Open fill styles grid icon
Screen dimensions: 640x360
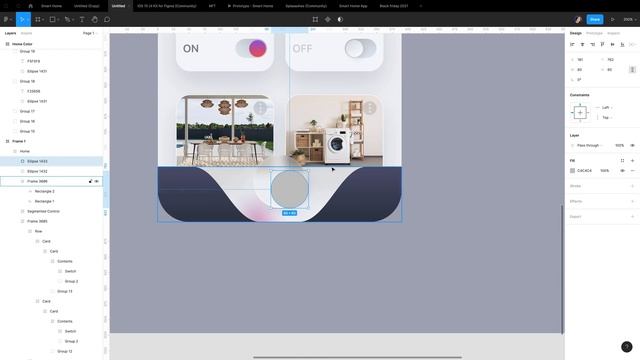622,160
